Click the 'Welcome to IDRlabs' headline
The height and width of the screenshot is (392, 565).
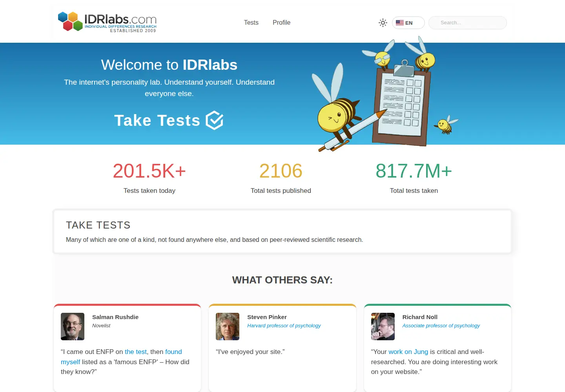point(169,65)
